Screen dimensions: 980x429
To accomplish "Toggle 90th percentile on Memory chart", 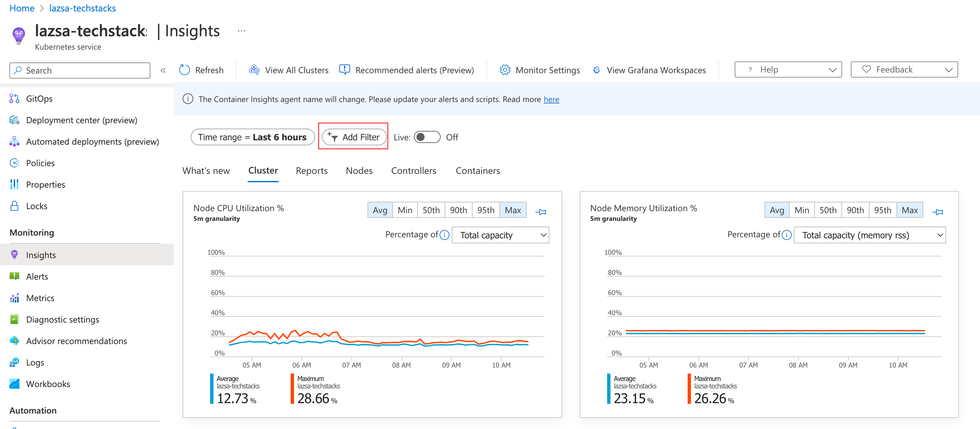I will 855,210.
